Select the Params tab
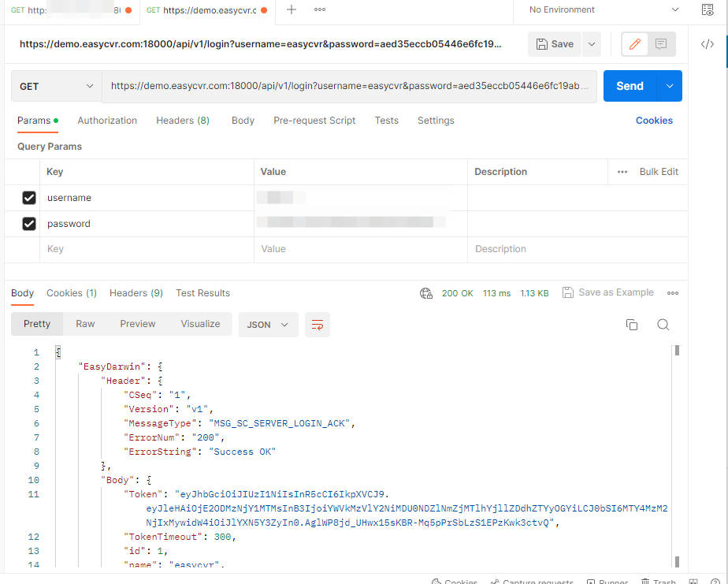The height and width of the screenshot is (584, 728). pyautogui.click(x=38, y=121)
